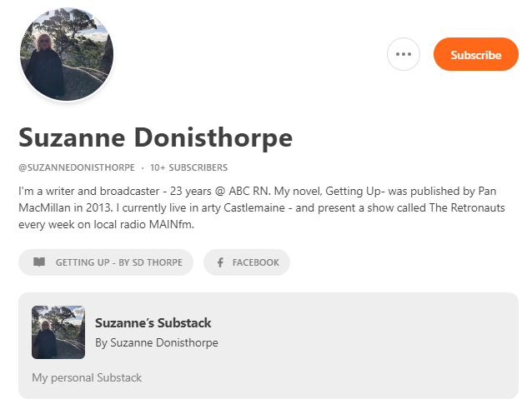Click the 'By Suzanne Donisthorpe' byline
Screen dimensions: 532x414
157,342
